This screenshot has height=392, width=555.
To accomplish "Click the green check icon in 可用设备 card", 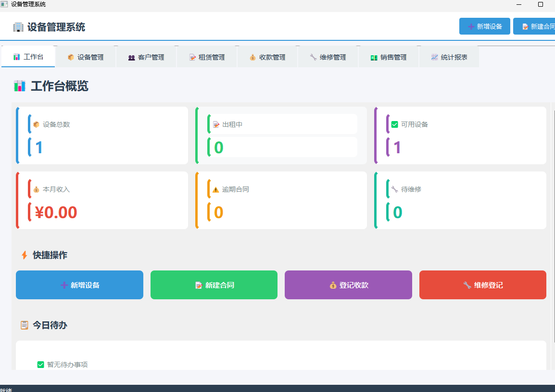I will tap(395, 124).
